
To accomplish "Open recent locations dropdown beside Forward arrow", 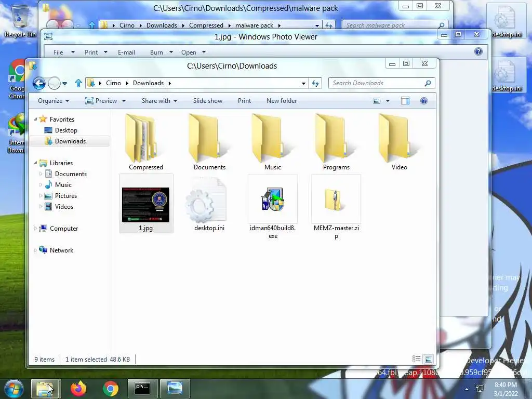I will tap(64, 84).
